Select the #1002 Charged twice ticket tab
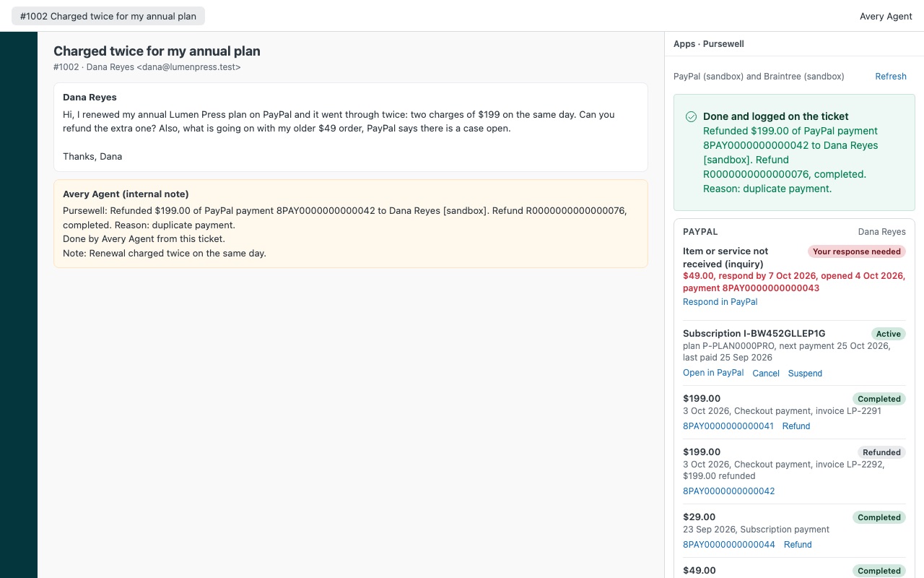The height and width of the screenshot is (578, 924). [108, 16]
